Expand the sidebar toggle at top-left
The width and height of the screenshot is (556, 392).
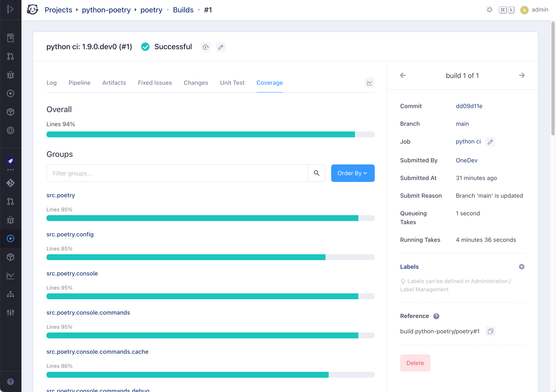tap(11, 9)
